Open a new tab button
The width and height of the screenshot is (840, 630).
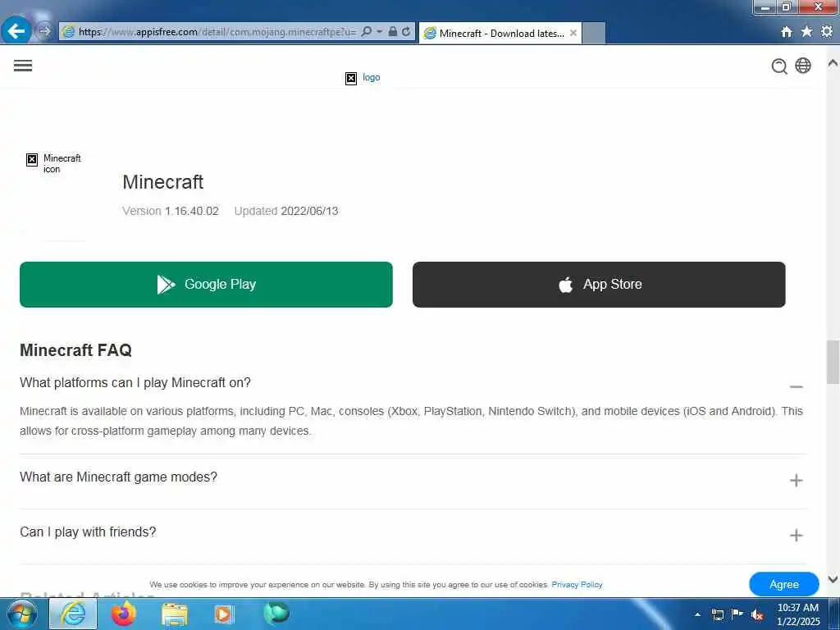594,33
